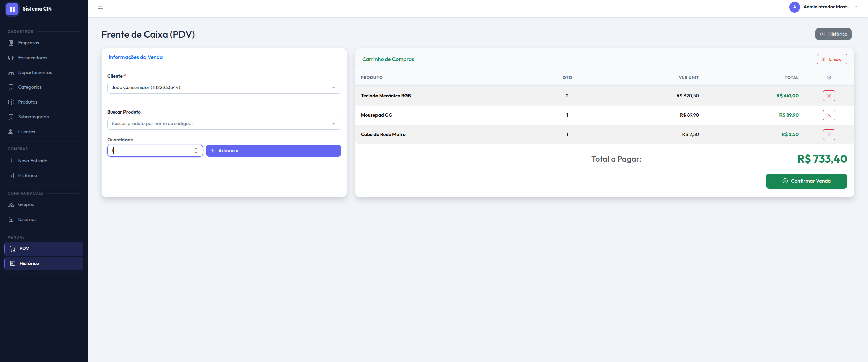This screenshot has width=868, height=362.
Task: Delete Cabo de Rede Metro row
Action: (x=829, y=135)
